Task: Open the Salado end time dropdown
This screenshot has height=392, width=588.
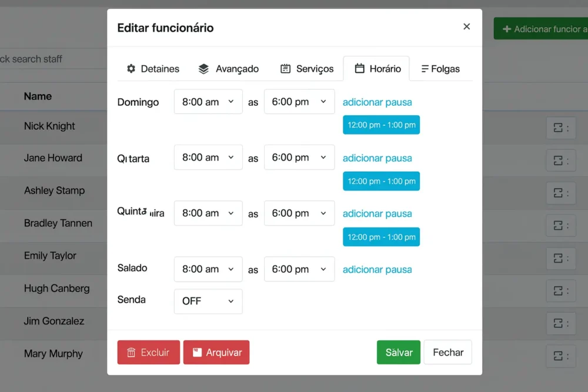Action: 299,269
